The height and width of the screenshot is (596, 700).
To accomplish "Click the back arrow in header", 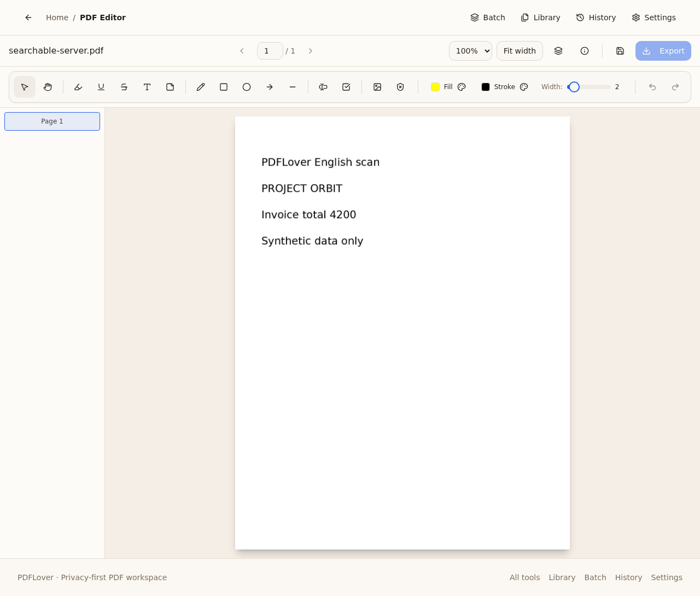I will coord(28,17).
